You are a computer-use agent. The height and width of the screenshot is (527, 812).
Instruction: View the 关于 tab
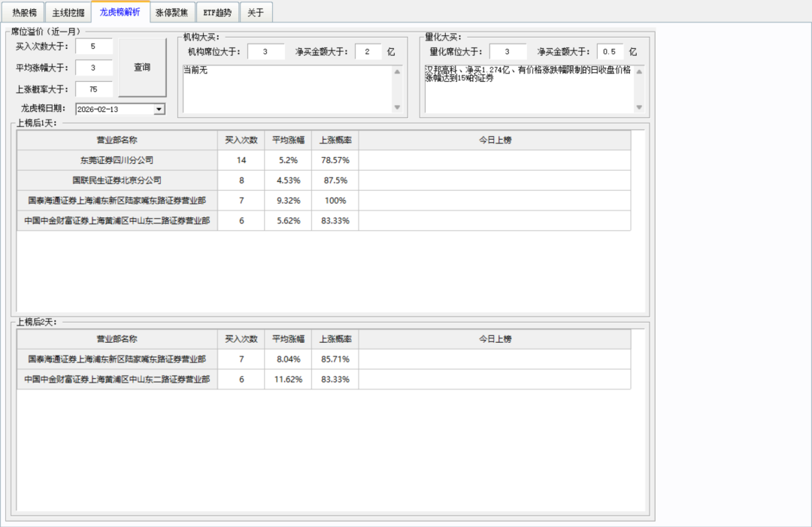tap(256, 11)
